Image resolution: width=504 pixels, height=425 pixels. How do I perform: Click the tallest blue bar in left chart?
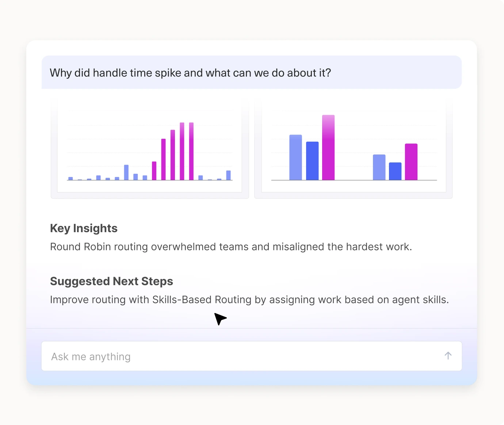pyautogui.click(x=126, y=172)
